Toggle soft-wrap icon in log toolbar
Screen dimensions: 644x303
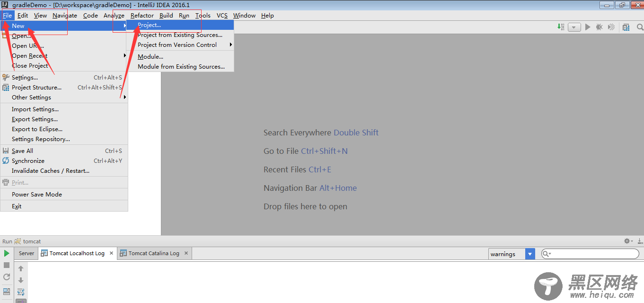(x=21, y=292)
